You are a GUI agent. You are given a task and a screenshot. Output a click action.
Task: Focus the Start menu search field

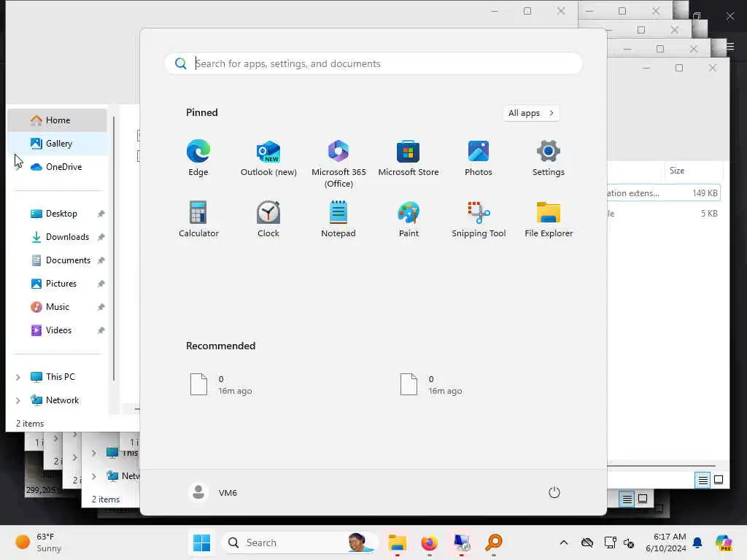click(x=373, y=63)
